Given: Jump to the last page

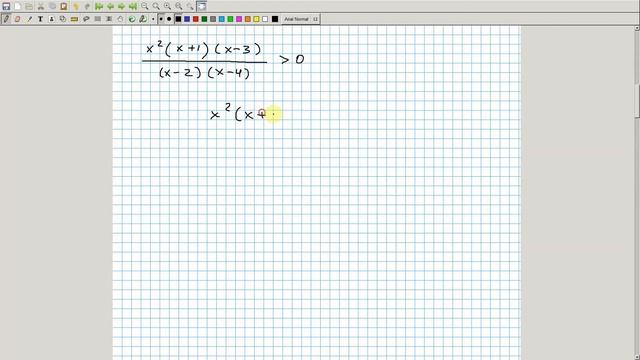Looking at the screenshot, I should coord(133,7).
